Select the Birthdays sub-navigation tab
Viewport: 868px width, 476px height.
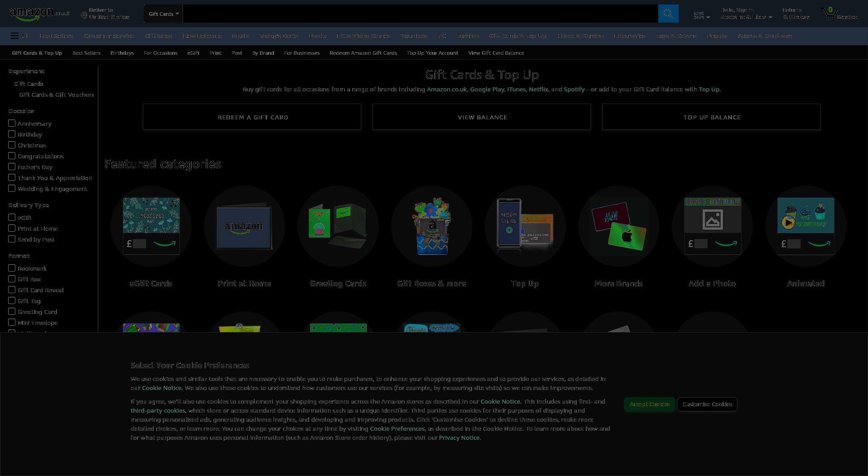pos(122,53)
